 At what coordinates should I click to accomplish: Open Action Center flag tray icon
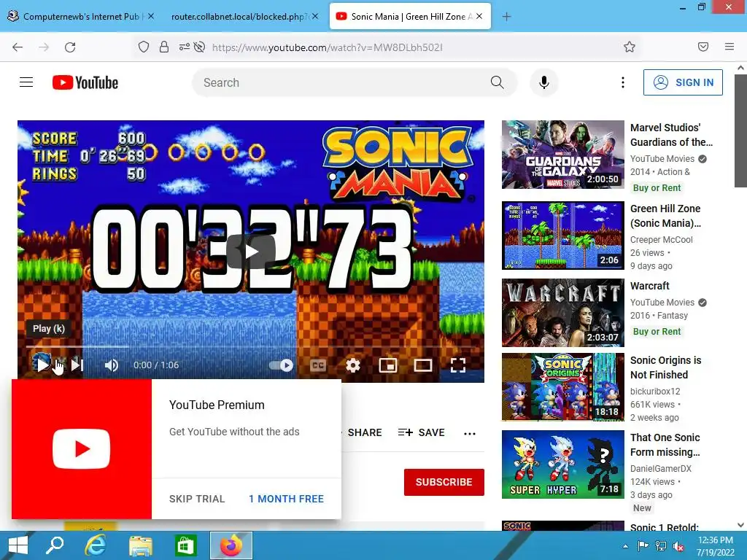643,546
